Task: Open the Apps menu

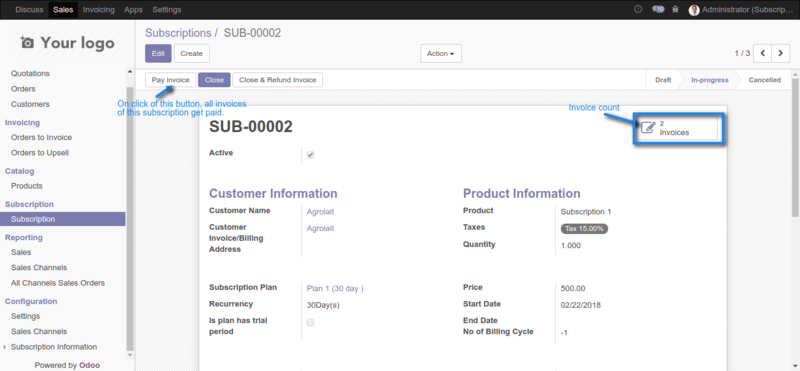Action: [133, 10]
